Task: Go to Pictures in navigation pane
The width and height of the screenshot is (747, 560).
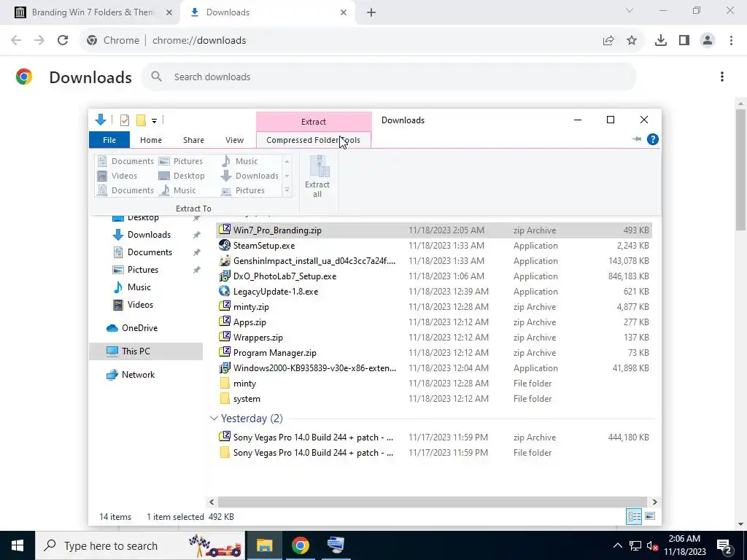Action: [x=143, y=270]
